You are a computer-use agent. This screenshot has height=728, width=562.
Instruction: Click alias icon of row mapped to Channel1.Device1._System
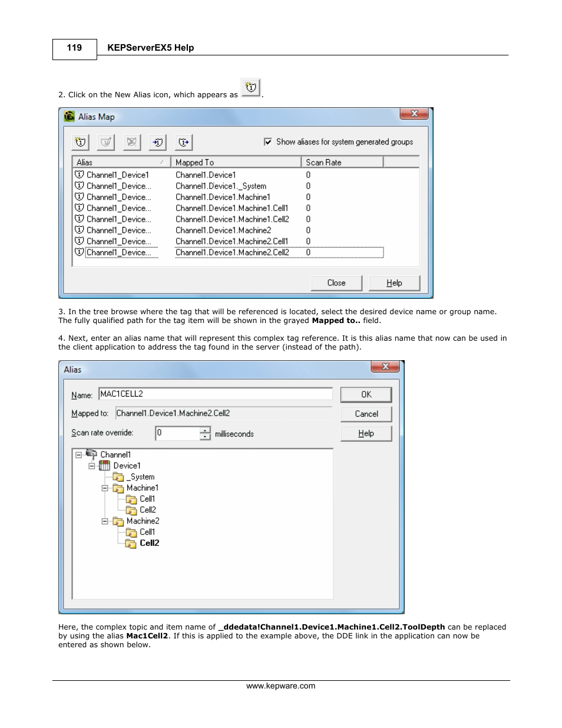pos(80,186)
